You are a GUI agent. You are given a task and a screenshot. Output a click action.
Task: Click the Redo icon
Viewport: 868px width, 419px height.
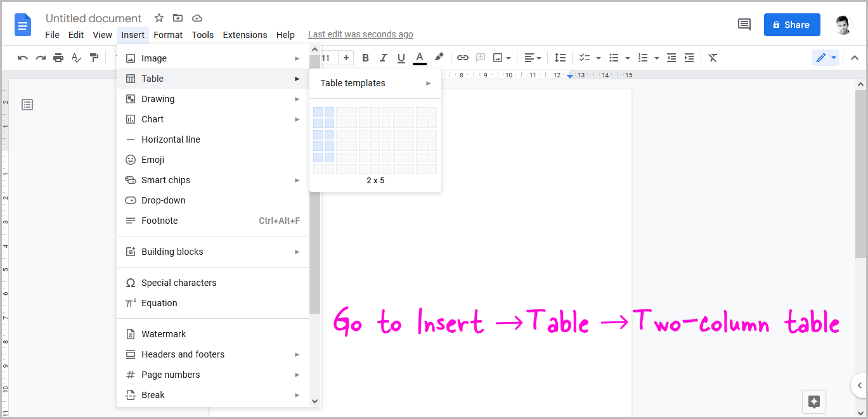point(41,58)
